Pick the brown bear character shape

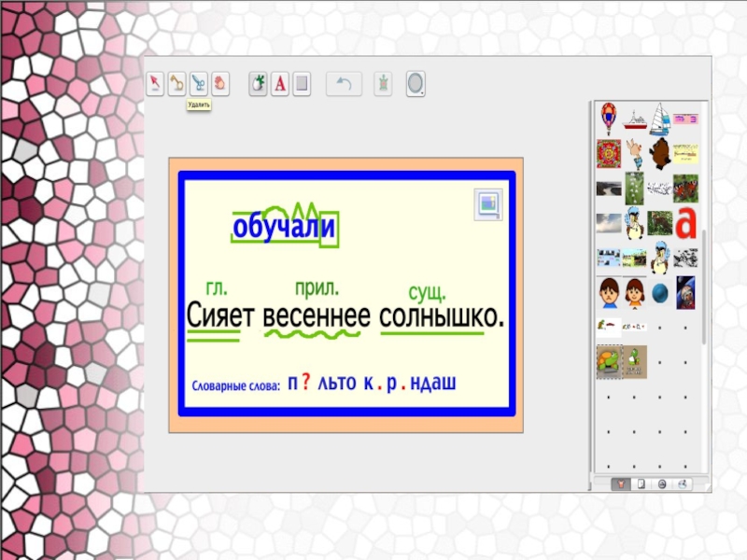pos(660,153)
